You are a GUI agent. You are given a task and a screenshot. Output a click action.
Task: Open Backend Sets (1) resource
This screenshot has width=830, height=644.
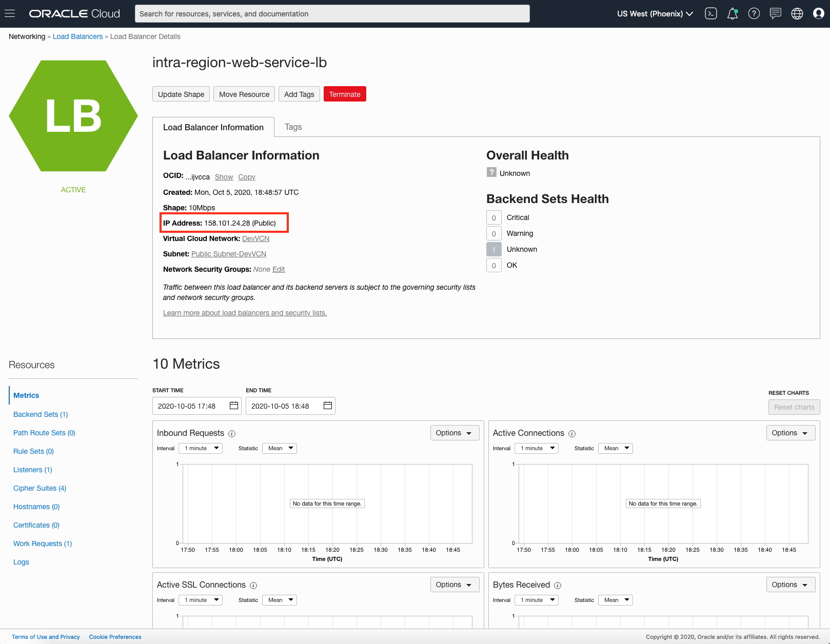(41, 414)
